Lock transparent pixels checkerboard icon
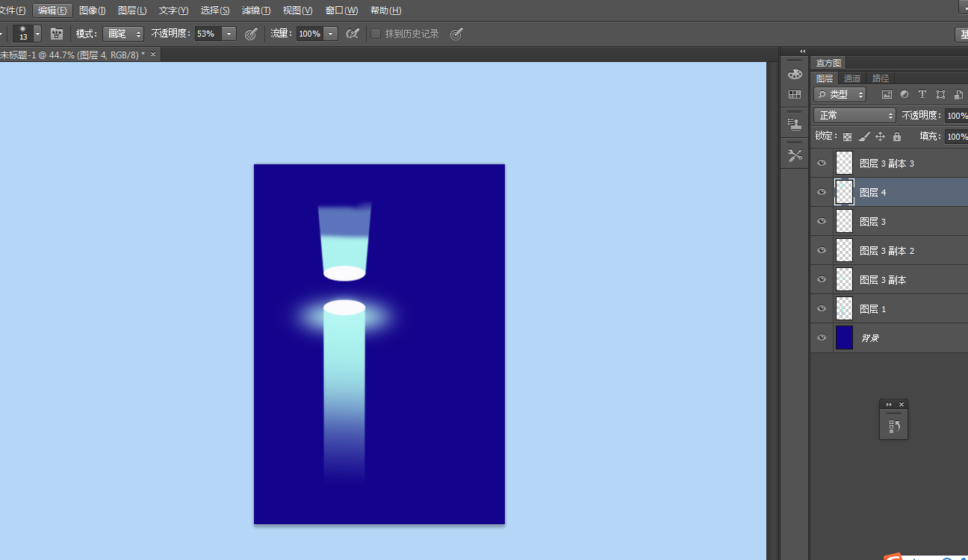 pyautogui.click(x=847, y=137)
